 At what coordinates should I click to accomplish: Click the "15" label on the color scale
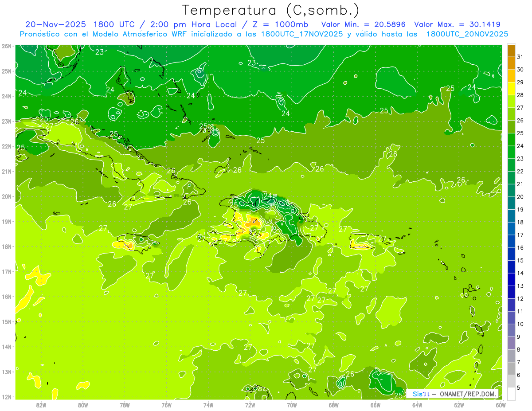pos(520,261)
